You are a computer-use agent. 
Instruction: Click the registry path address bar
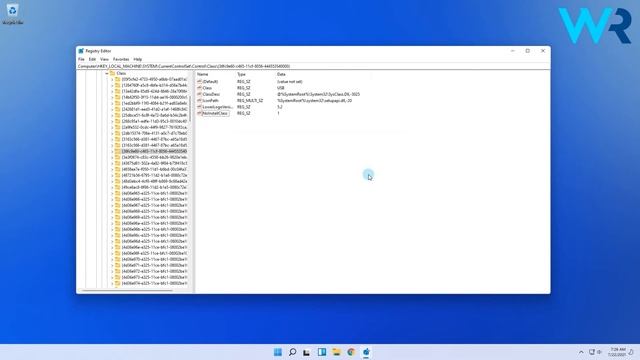point(313,66)
